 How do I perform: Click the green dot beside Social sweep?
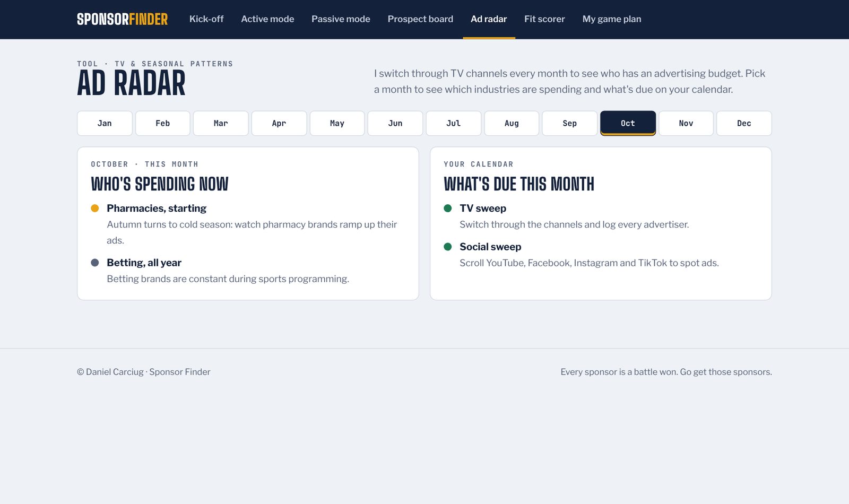[448, 247]
